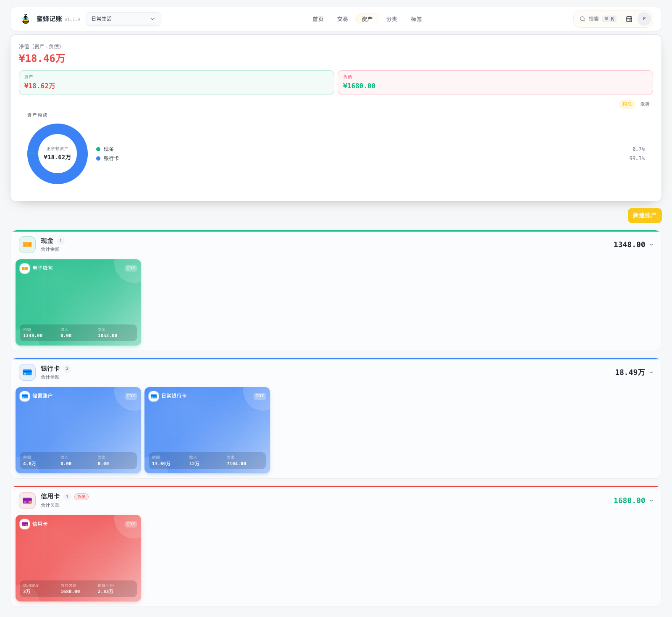The height and width of the screenshot is (617, 672).
Task: Click 储蓄账户 balance 4.8万
Action: 29,464
